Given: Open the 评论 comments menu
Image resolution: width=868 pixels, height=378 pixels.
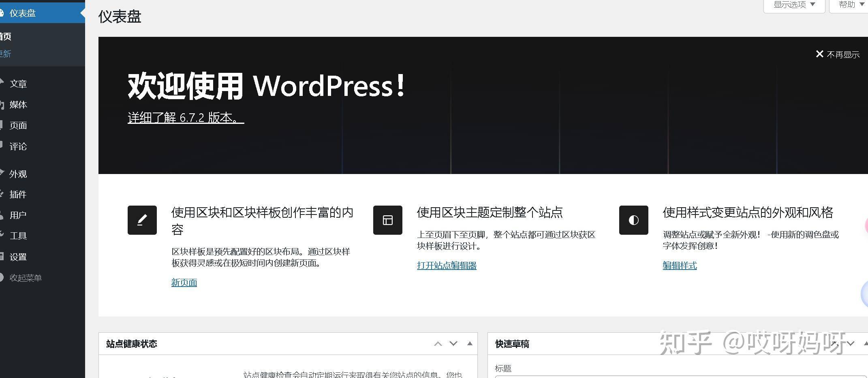Looking at the screenshot, I should pyautogui.click(x=18, y=147).
